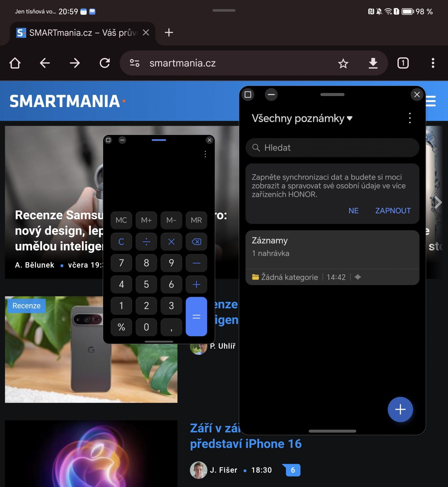
Task: Select the SMARTmania.cz tab
Action: tap(82, 33)
